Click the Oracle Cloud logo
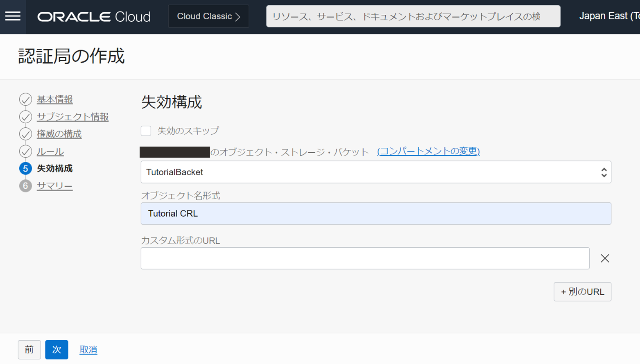This screenshot has height=364, width=640. click(94, 17)
